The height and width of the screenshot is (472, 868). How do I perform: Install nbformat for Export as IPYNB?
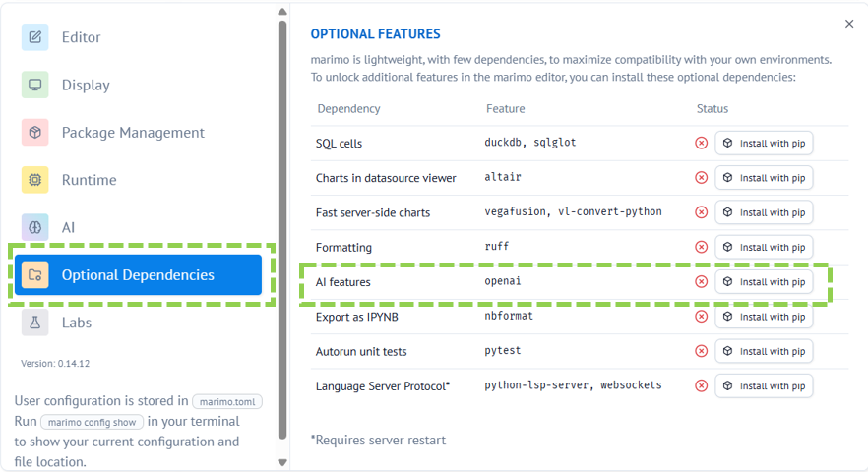(x=764, y=317)
